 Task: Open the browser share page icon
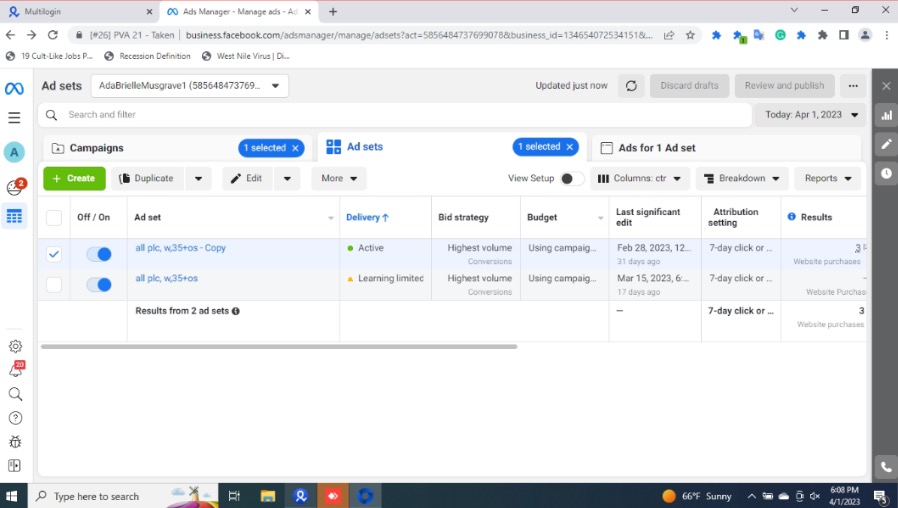click(668, 35)
